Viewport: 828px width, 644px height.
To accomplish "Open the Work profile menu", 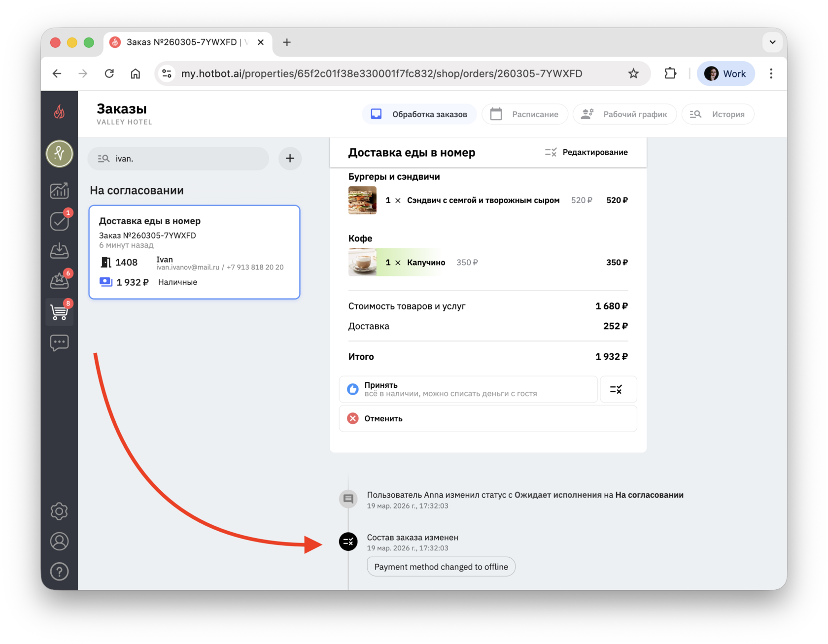I will point(725,74).
